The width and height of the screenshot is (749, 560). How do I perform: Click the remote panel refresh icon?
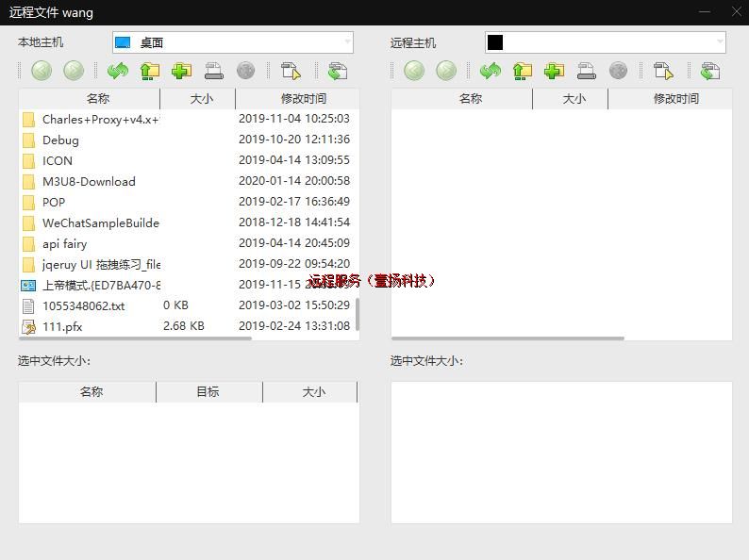tap(491, 71)
